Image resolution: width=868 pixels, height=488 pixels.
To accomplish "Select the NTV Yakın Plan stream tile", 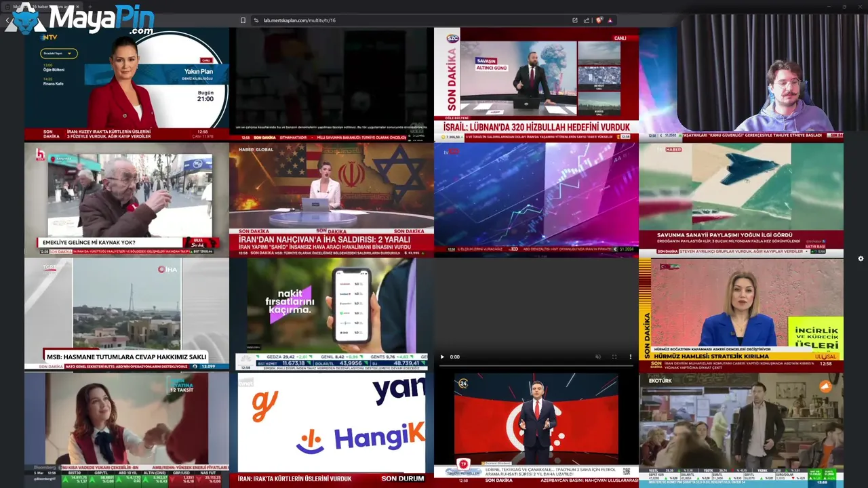I will point(127,84).
